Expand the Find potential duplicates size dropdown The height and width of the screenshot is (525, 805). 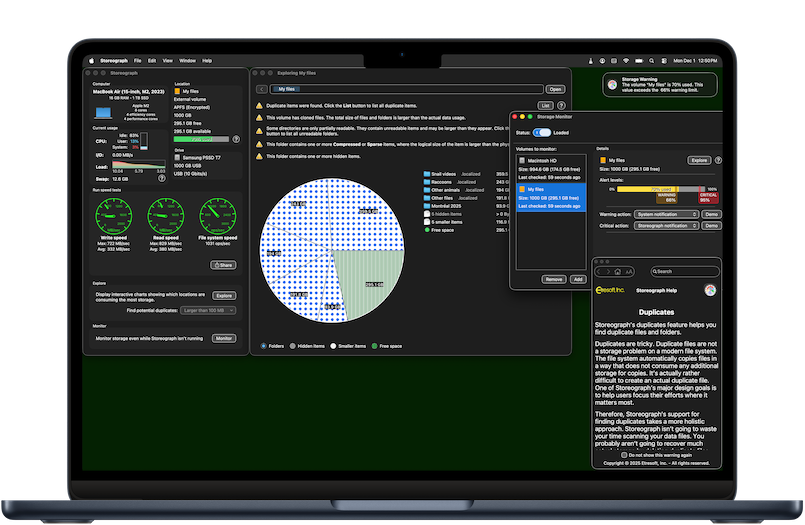pos(209,311)
